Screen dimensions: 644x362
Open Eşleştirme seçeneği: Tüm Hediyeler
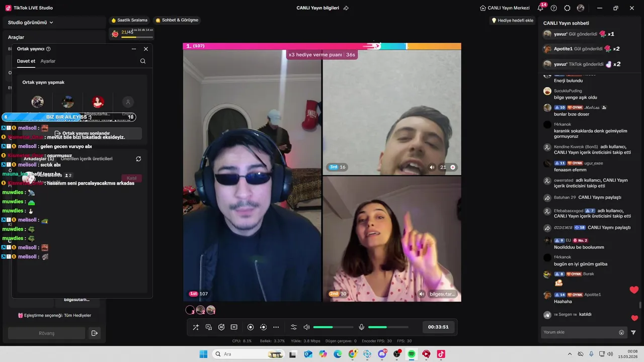point(54,315)
